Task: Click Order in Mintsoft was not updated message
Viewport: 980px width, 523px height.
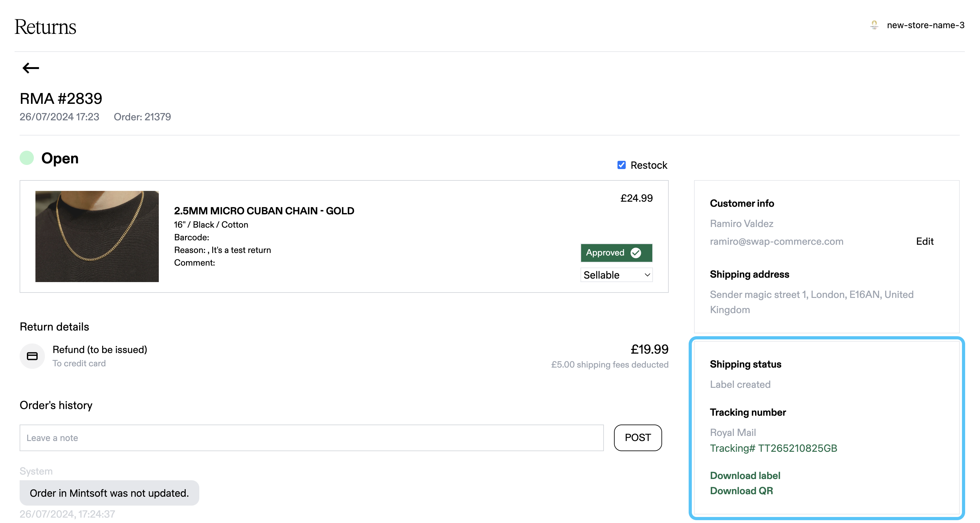Action: click(109, 493)
